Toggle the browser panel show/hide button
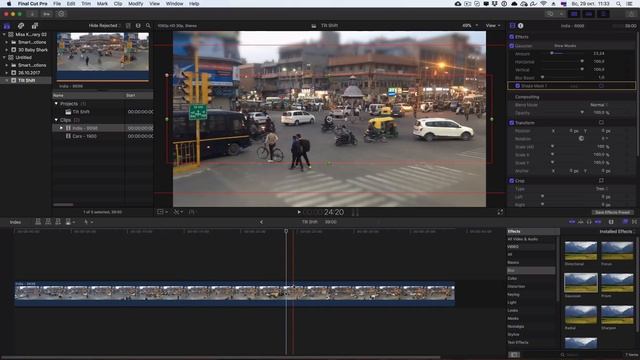 pos(574,14)
